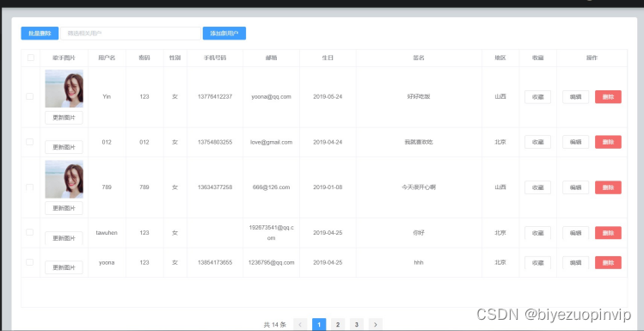Select pagination page 3
The image size is (644, 331).
(x=357, y=324)
